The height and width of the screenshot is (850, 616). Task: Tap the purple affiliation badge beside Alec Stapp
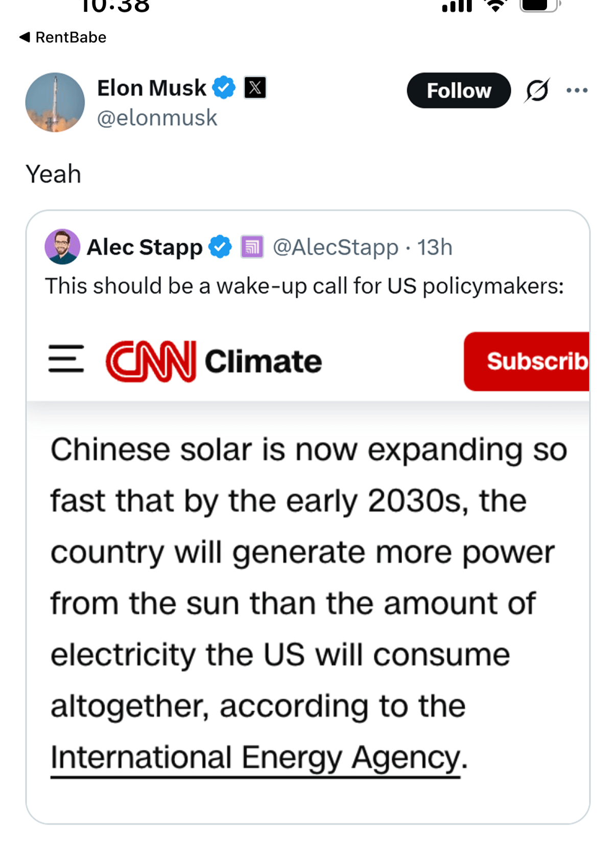(252, 247)
